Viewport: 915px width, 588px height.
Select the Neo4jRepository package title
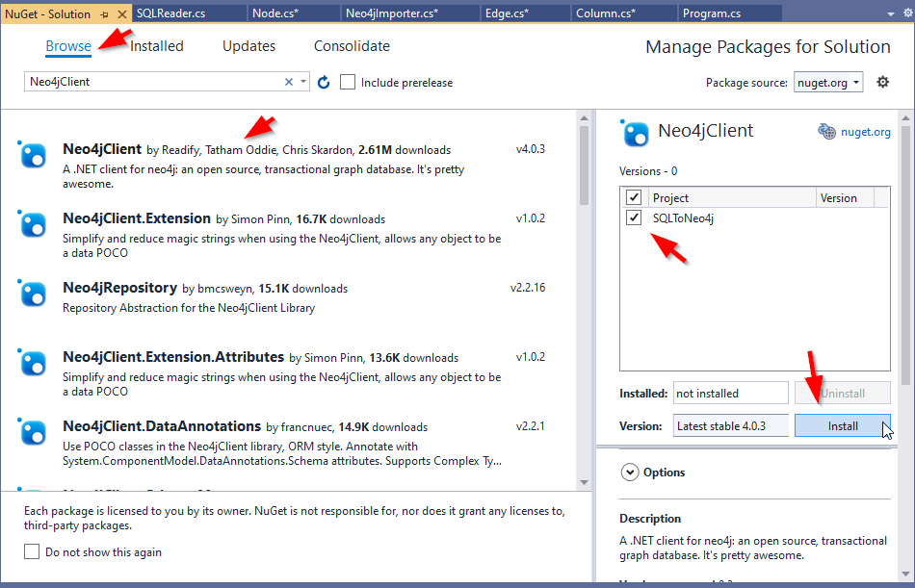pyautogui.click(x=119, y=288)
